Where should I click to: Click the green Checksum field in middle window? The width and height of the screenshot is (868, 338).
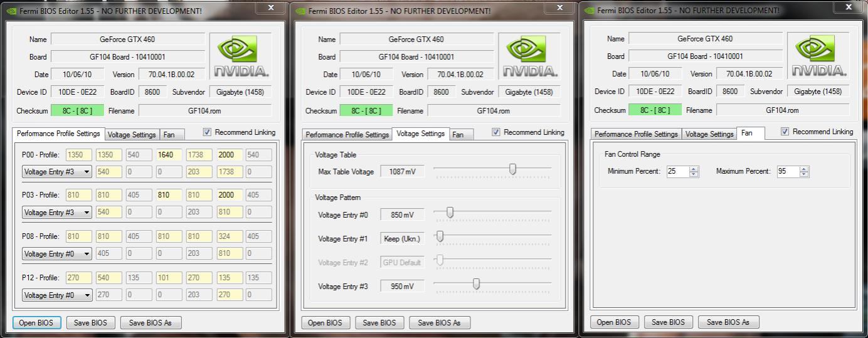pos(366,110)
